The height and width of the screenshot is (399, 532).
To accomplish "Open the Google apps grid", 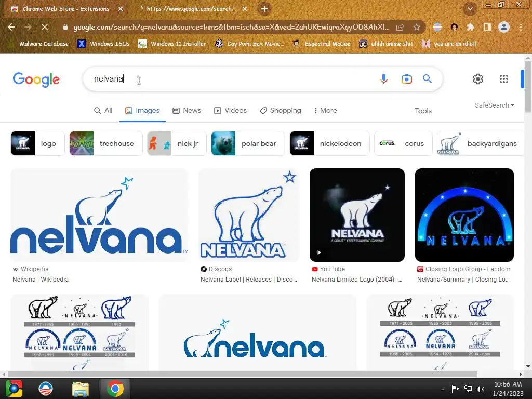I will point(504,79).
